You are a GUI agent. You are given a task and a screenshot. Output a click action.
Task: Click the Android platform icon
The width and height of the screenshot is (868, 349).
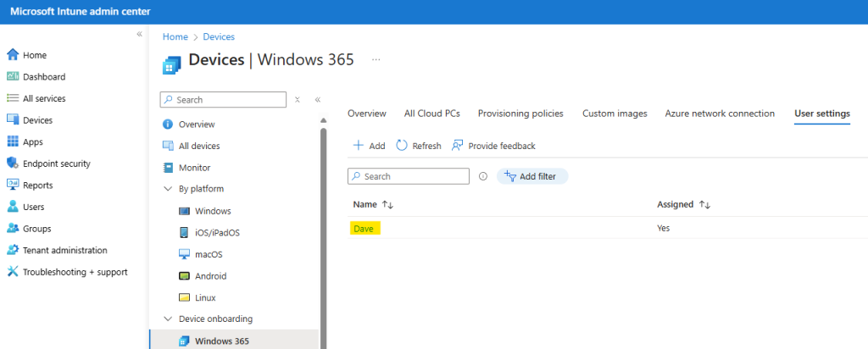184,275
